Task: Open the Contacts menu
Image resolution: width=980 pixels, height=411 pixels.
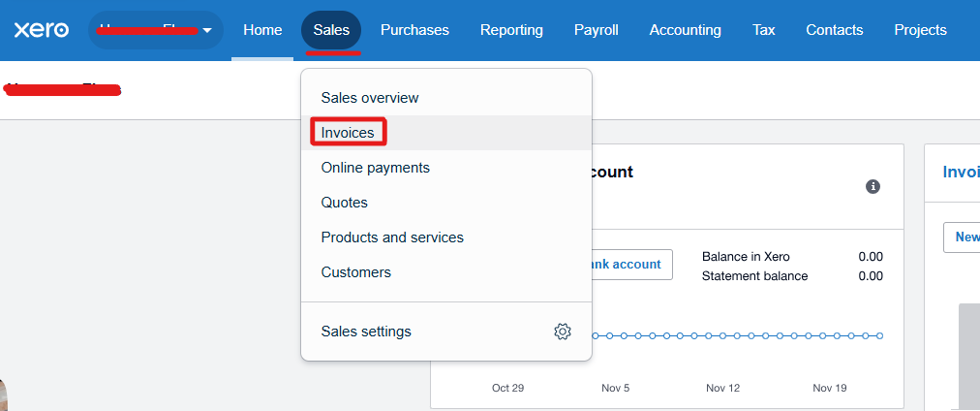Action: 835,30
